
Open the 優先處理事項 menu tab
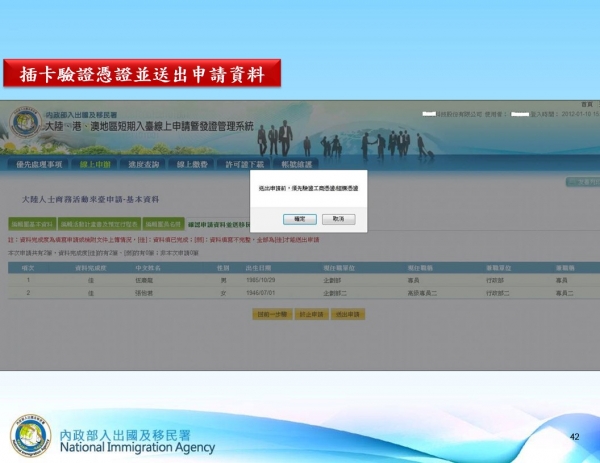tap(40, 164)
